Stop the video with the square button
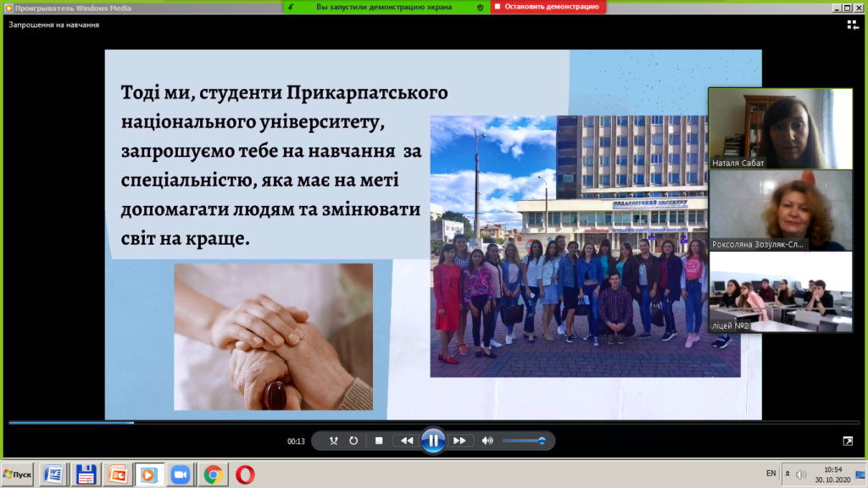Image resolution: width=868 pixels, height=488 pixels. (x=379, y=441)
